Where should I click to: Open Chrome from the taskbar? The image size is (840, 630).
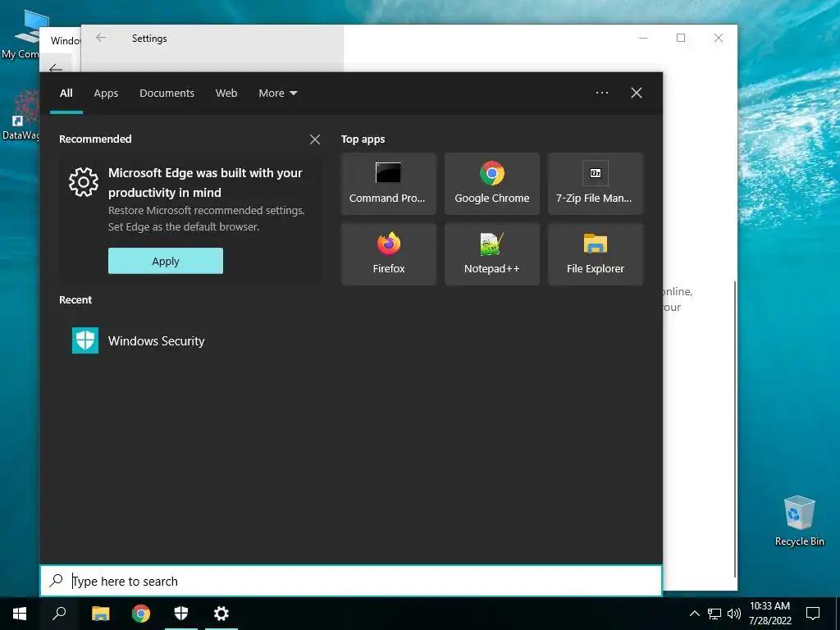pyautogui.click(x=141, y=614)
